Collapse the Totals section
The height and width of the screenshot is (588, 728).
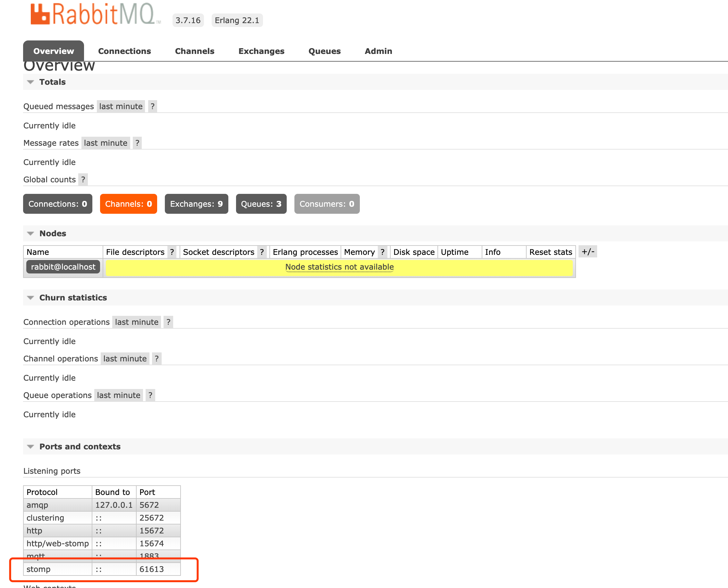(52, 82)
